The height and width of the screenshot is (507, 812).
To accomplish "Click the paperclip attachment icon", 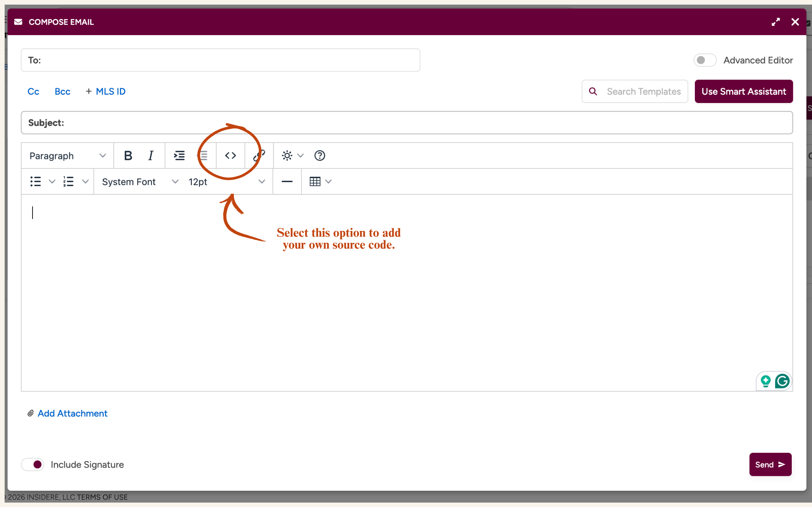I will pyautogui.click(x=31, y=413).
